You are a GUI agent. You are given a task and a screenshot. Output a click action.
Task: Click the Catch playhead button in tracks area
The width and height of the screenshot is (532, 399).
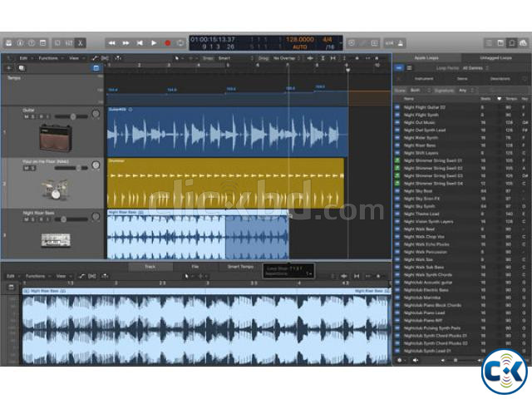click(x=117, y=58)
